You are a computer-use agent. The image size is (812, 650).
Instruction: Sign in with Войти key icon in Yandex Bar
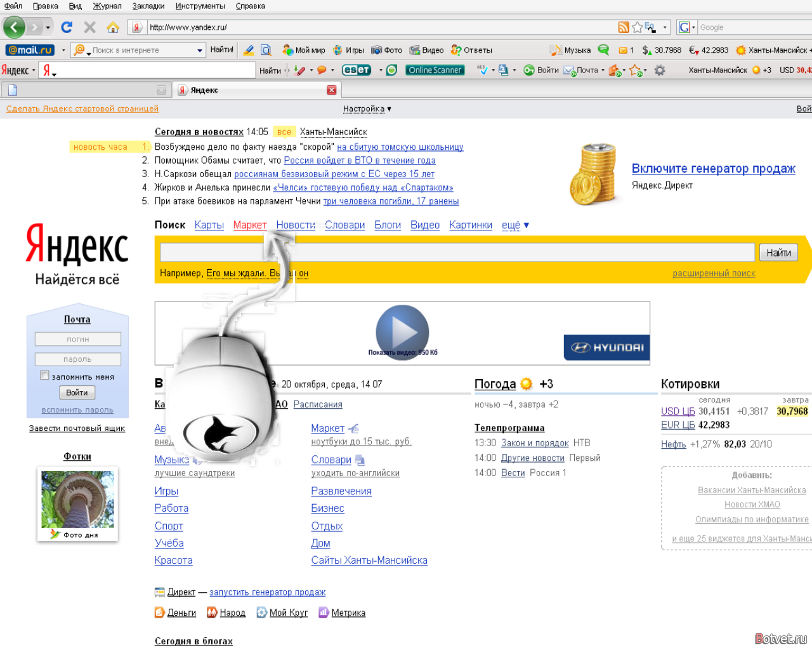[541, 70]
